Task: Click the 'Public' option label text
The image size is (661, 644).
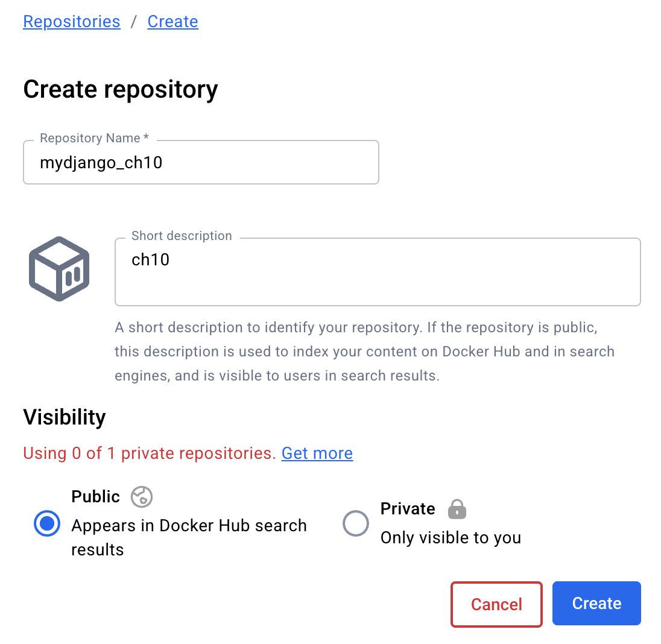Action: (95, 497)
